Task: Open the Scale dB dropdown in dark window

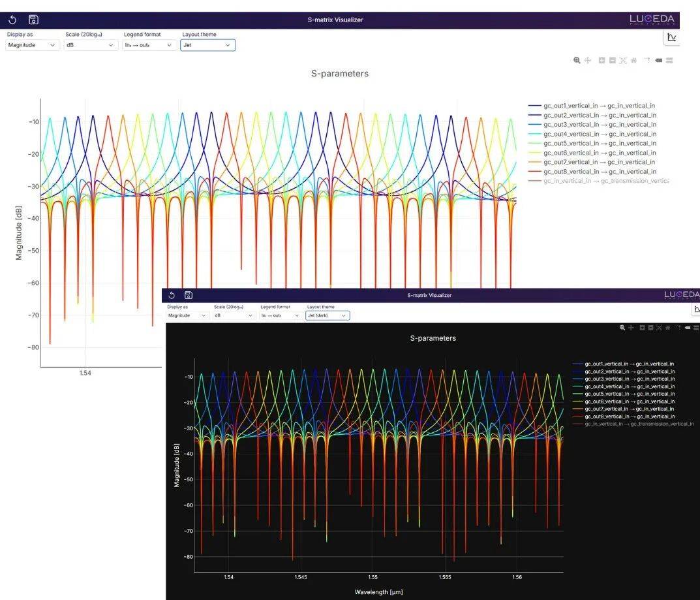Action: click(234, 315)
